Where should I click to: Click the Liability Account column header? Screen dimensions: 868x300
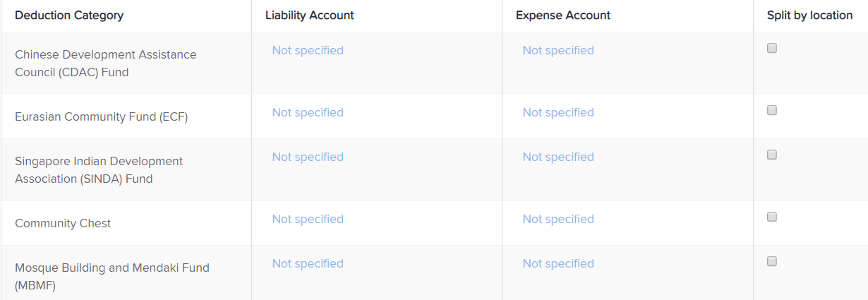pyautogui.click(x=310, y=15)
